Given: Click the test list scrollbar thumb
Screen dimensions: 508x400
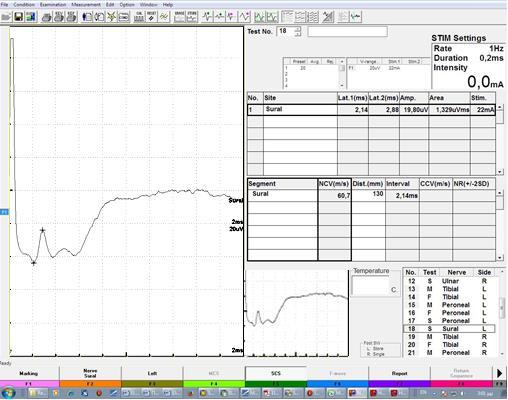Looking at the screenshot, I should tap(502, 309).
